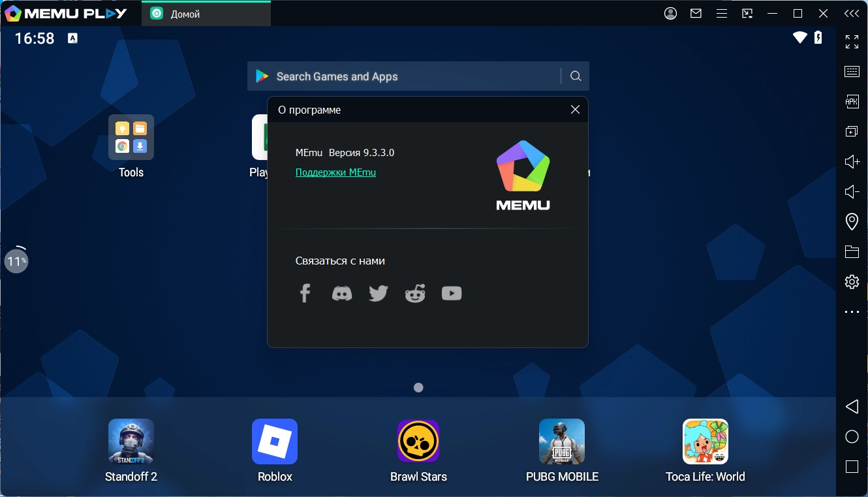Decrease volume with the speaker minus icon
Viewport: 868px width, 497px height.
click(x=852, y=191)
